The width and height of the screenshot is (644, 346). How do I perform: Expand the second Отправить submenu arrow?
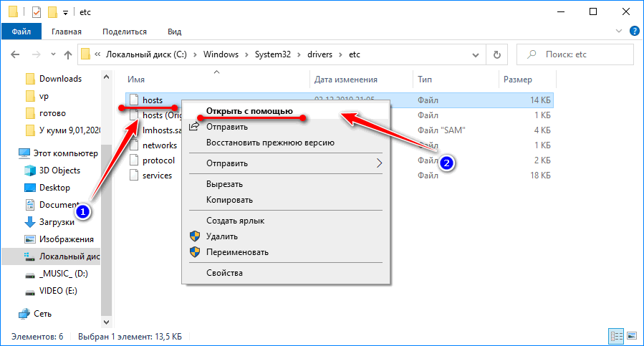pyautogui.click(x=379, y=163)
